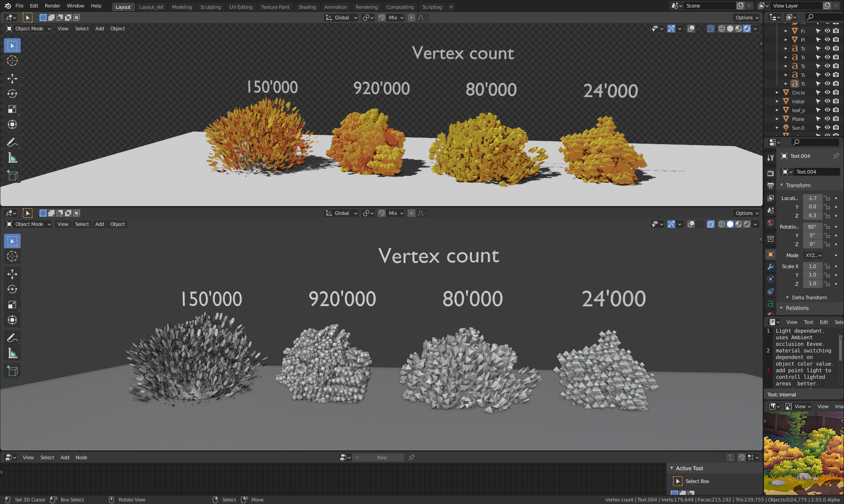Hide the Circle object in outliner

pyautogui.click(x=827, y=93)
